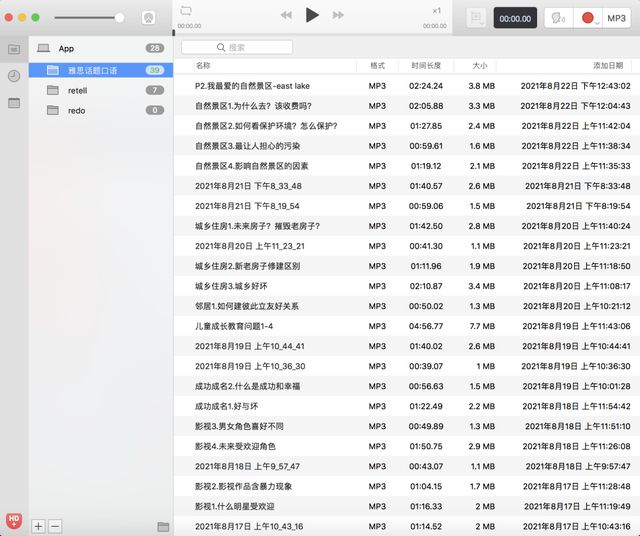Sort by the 时间长度 column header
This screenshot has width=640, height=536.
tap(426, 65)
